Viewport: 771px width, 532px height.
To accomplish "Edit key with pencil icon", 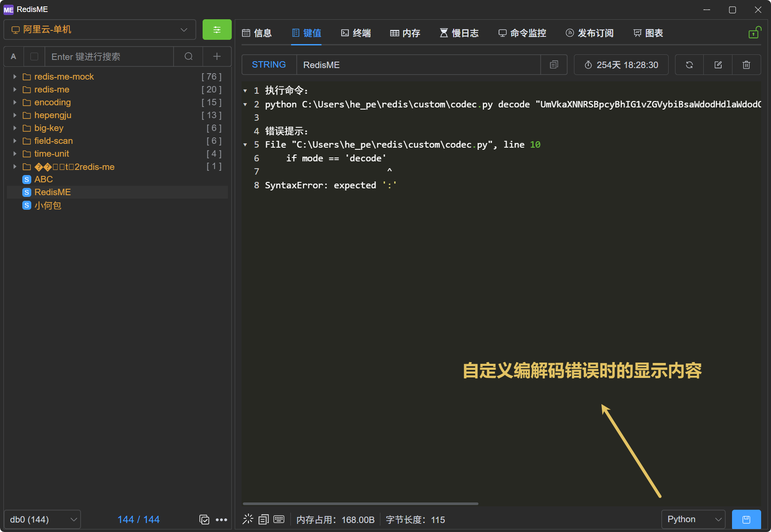I will 718,65.
